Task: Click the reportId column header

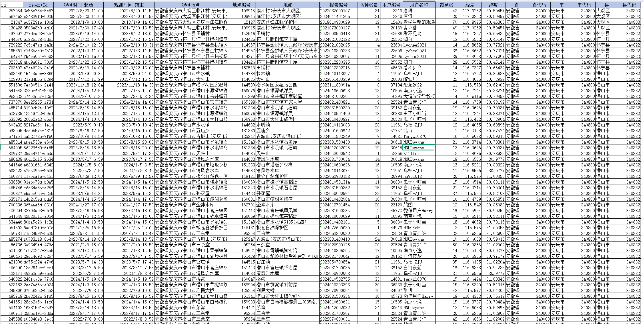Action: 38,5
